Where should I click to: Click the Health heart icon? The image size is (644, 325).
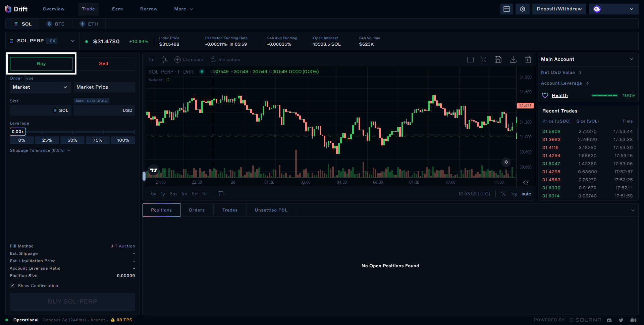pos(545,95)
